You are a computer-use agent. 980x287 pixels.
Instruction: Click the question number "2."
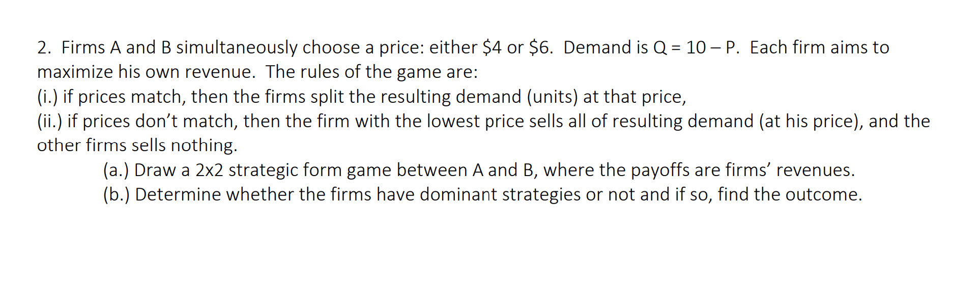(x=44, y=48)
